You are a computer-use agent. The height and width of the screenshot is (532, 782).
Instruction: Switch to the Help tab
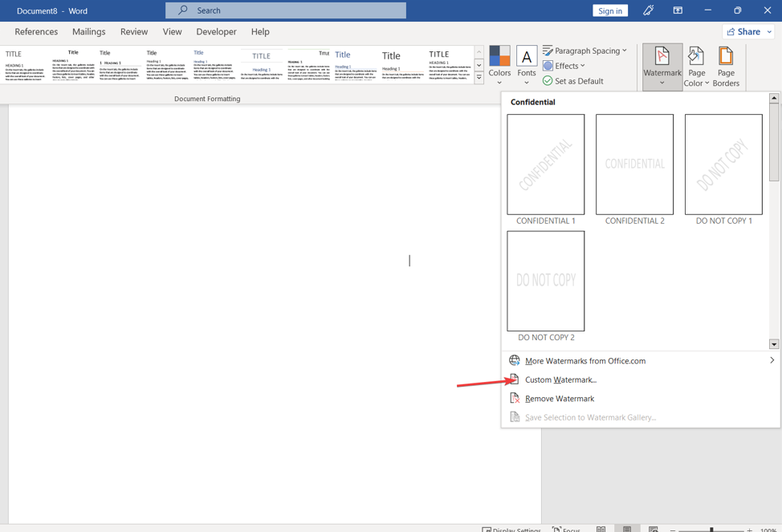click(260, 31)
